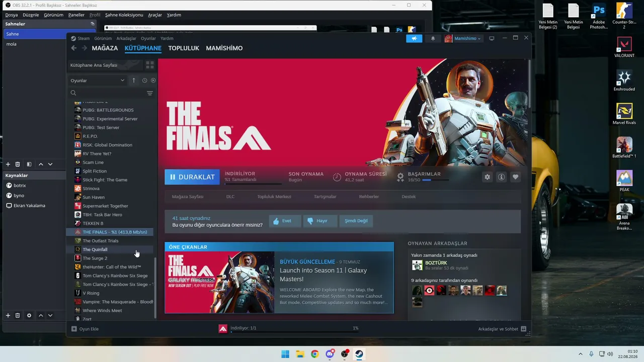Open the Galaxy Masters featured update thumbnail
The width and height of the screenshot is (644, 362).
pyautogui.click(x=219, y=282)
